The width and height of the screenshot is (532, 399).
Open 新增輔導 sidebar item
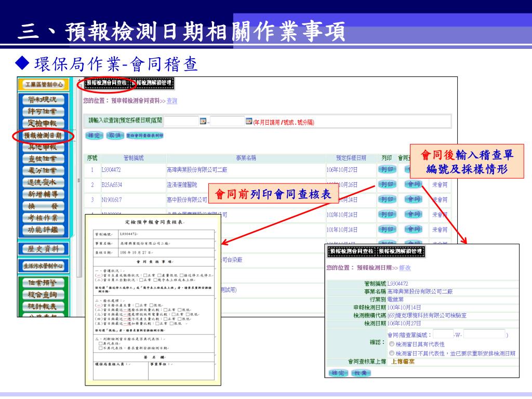coord(43,194)
